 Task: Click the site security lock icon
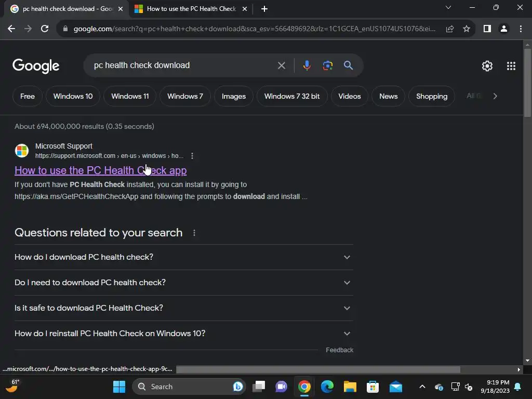pos(65,29)
